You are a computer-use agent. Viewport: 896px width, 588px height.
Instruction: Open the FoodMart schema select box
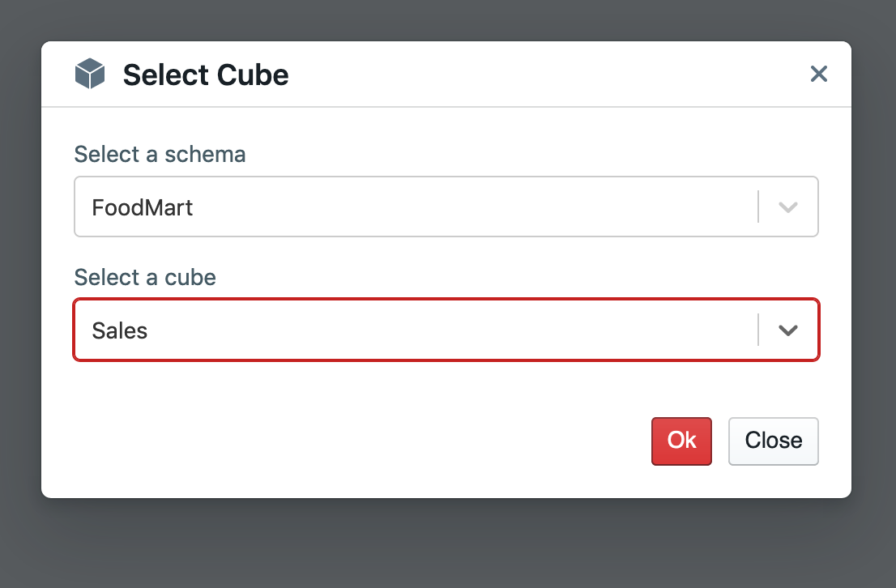(x=446, y=207)
